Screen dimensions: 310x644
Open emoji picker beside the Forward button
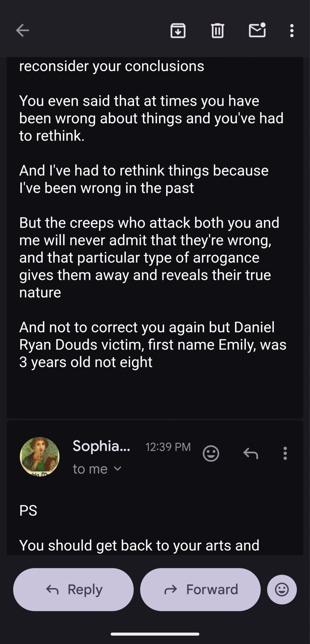tap(282, 589)
